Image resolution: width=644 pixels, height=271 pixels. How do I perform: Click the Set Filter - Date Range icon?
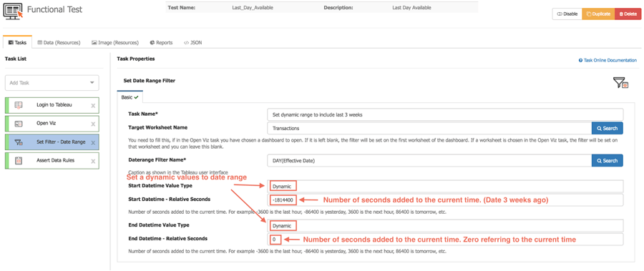[x=19, y=142]
